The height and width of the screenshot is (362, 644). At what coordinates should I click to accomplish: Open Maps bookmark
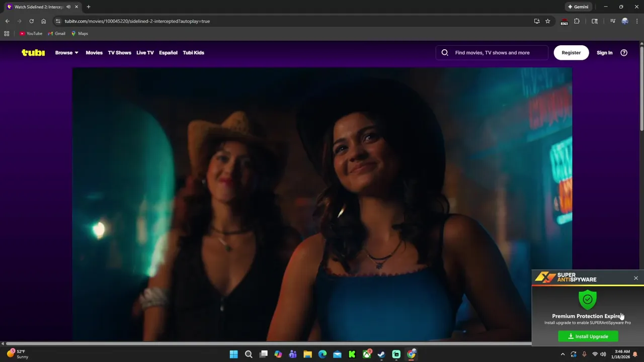(79, 34)
